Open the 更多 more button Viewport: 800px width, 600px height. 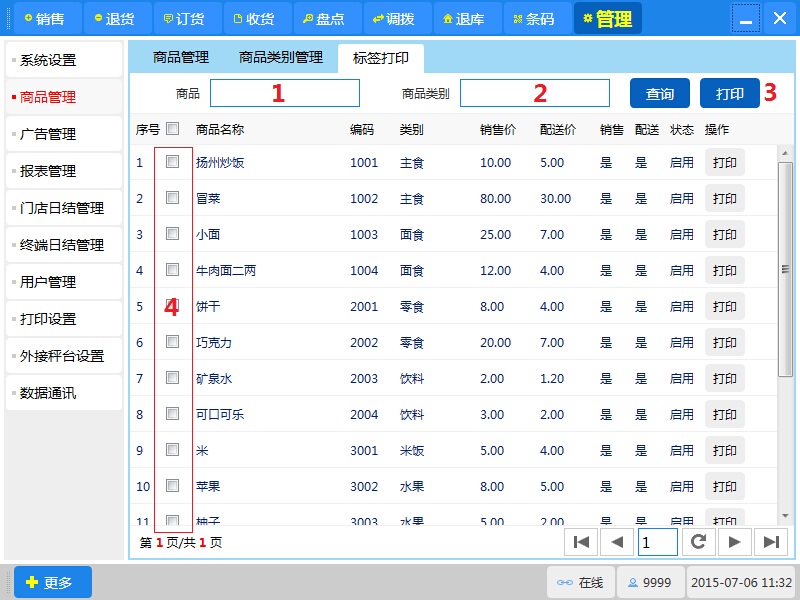(x=53, y=582)
